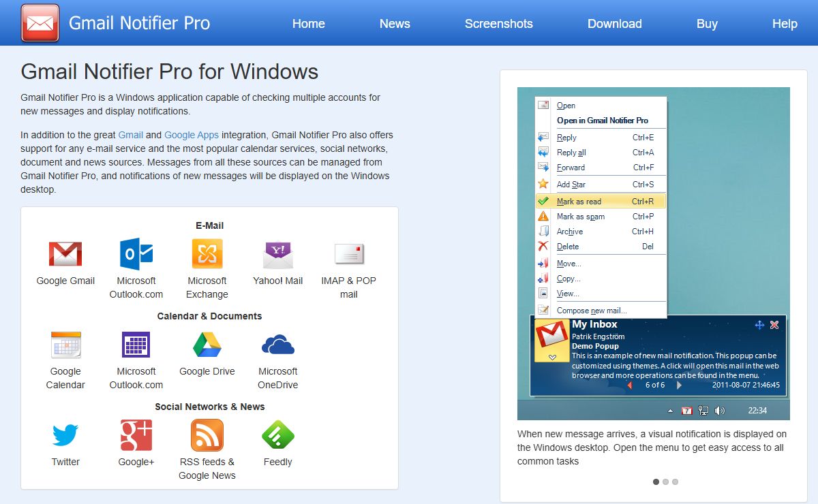This screenshot has height=504, width=818.
Task: Choose Open in Gmail Notifier Pro
Action: 601,121
